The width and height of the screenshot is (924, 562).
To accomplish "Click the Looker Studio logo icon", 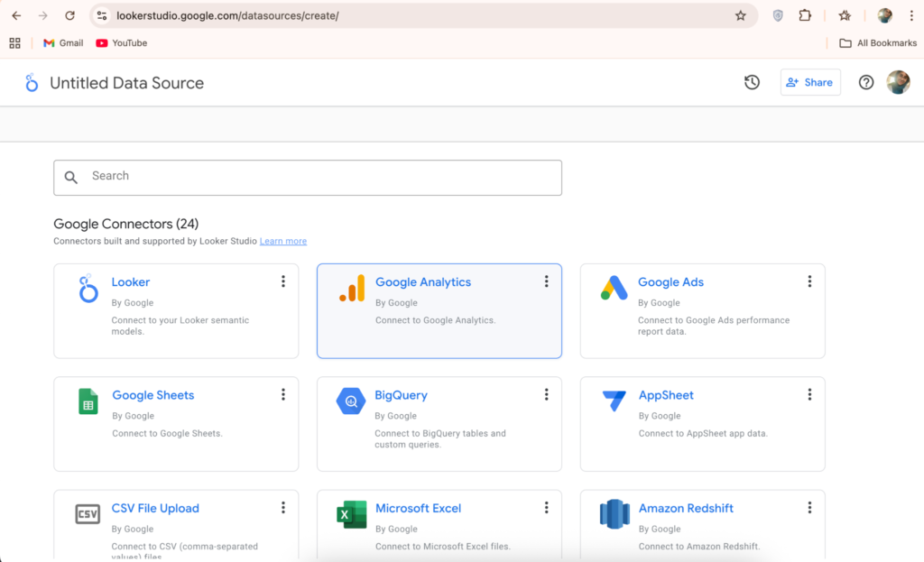I will 32,83.
